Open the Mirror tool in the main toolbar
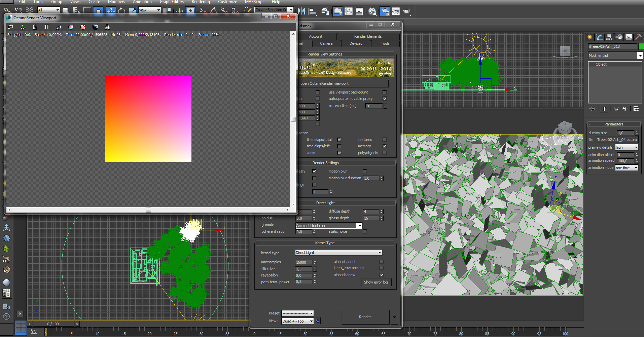Screen dimensions: 644x337 [301, 11]
